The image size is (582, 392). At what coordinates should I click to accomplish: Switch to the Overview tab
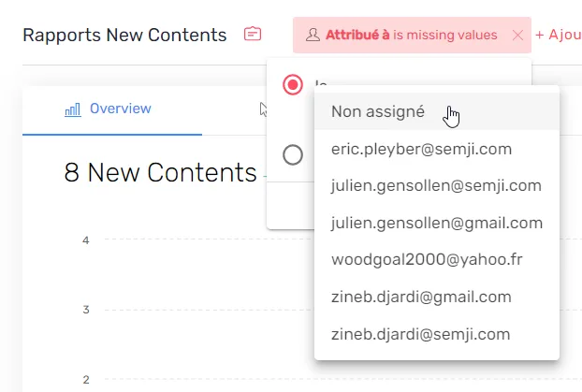(112, 109)
